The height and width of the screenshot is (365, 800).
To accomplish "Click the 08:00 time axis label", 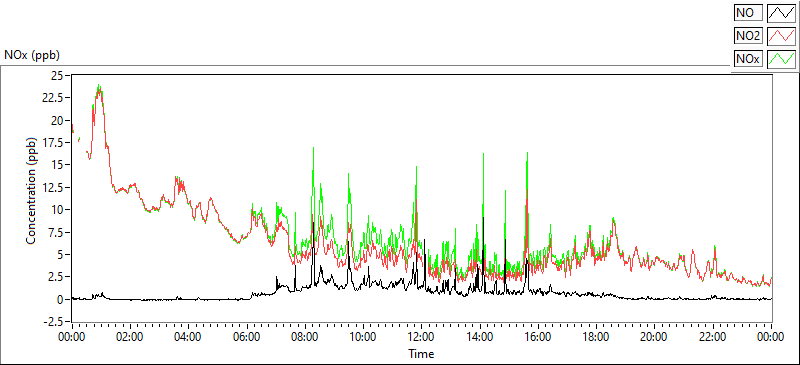I will 305,336.
